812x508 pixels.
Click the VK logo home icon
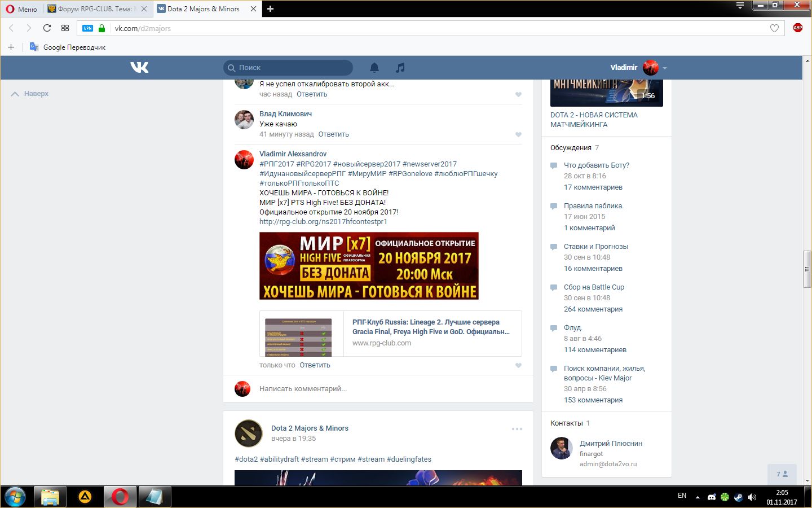[139, 68]
